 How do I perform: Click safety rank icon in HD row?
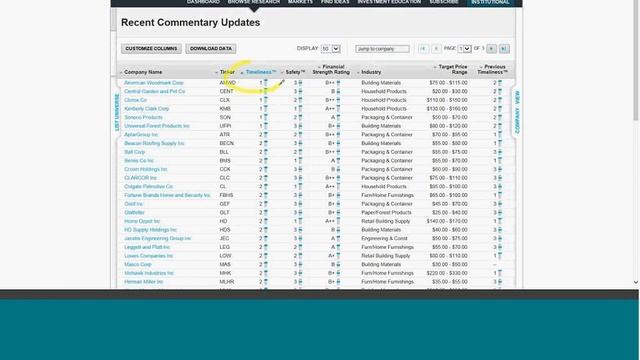(x=300, y=221)
